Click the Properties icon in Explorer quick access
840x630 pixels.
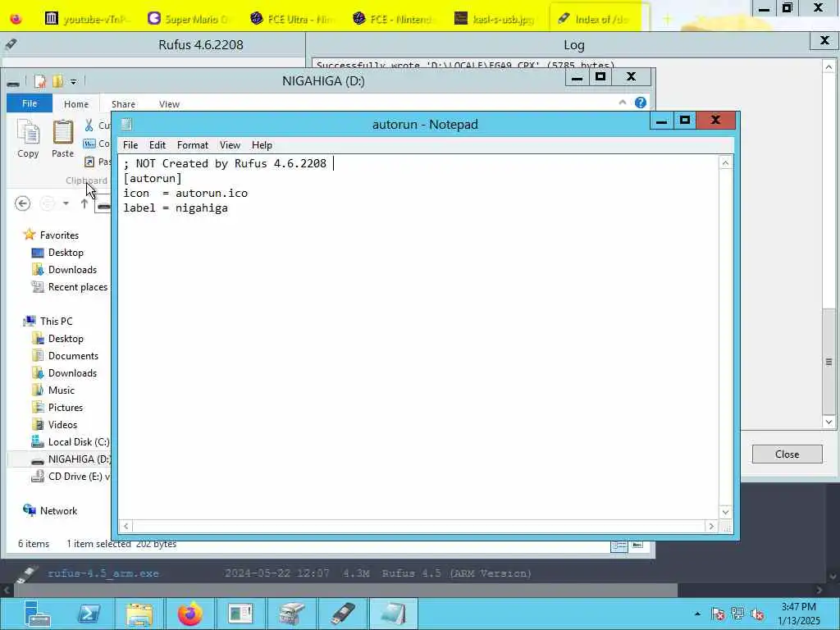40,81
